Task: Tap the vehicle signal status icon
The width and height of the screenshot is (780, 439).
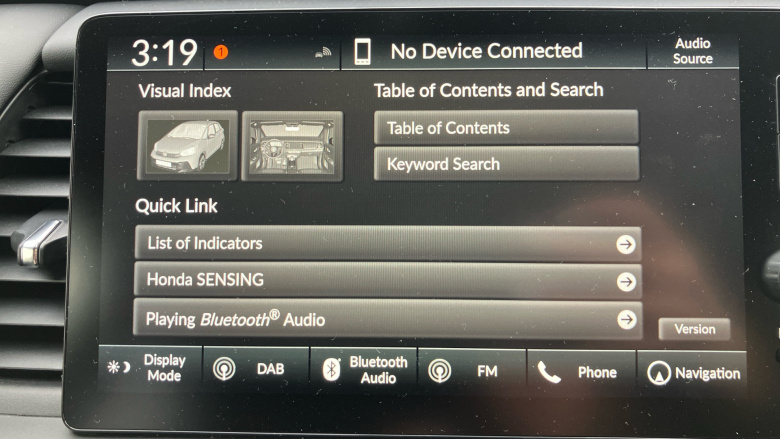Action: 323,52
